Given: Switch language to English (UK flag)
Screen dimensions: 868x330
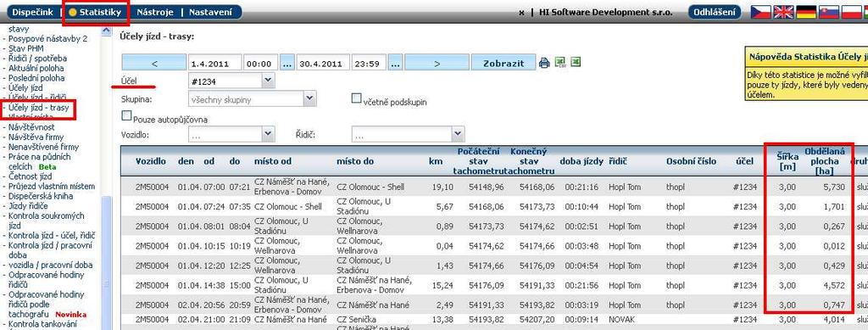Looking at the screenshot, I should click(783, 12).
